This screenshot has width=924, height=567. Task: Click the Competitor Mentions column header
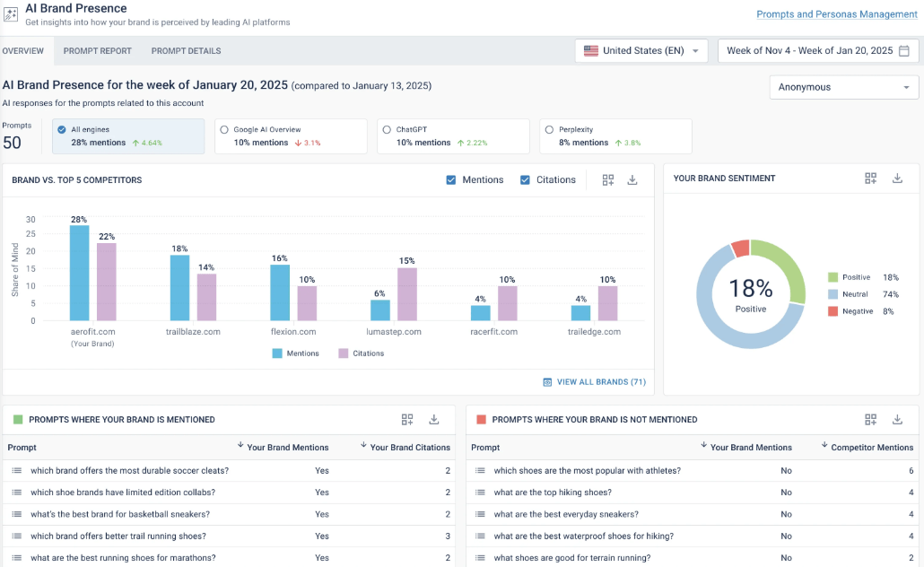tap(872, 448)
